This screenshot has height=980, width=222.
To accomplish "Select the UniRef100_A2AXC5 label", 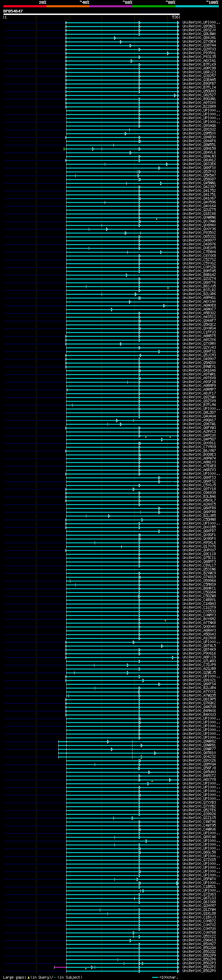I will click(x=199, y=504).
